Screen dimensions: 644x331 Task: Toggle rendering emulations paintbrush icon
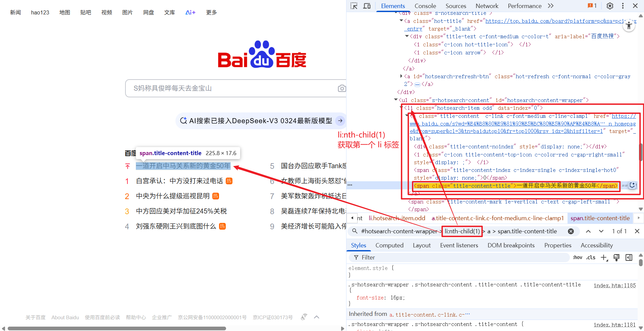pyautogui.click(x=616, y=257)
